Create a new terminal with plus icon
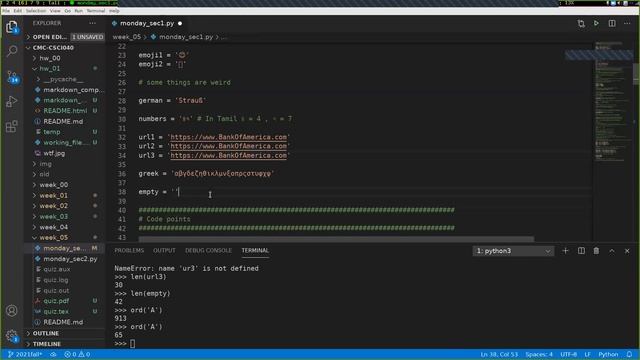Viewport: 640px width, 360px height. [565, 251]
